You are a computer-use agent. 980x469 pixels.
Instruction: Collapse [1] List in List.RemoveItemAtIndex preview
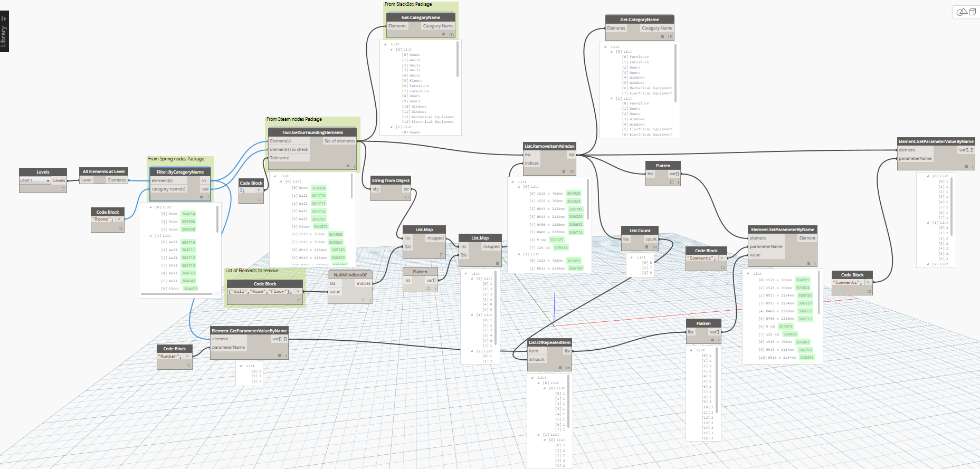click(x=519, y=254)
